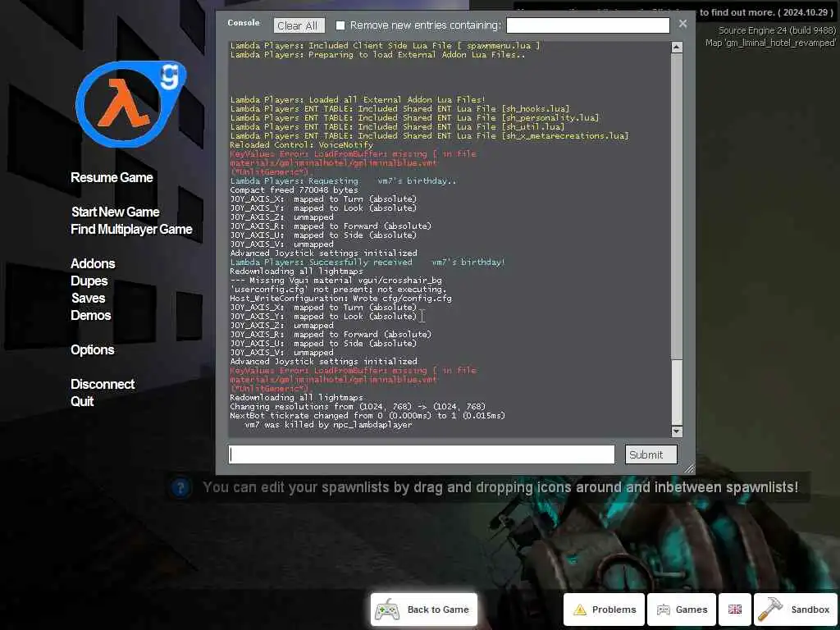Click the console vertical scrollbar thumb

677,391
